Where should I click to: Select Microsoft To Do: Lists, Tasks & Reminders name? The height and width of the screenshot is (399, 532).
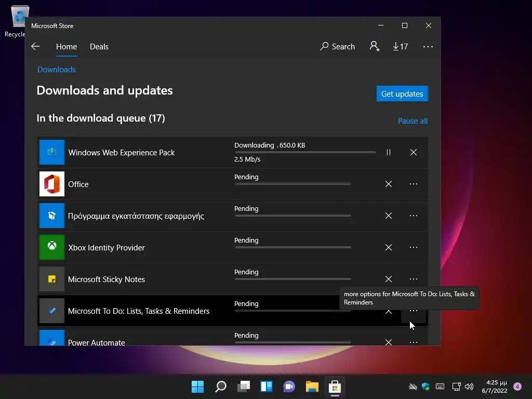click(139, 311)
